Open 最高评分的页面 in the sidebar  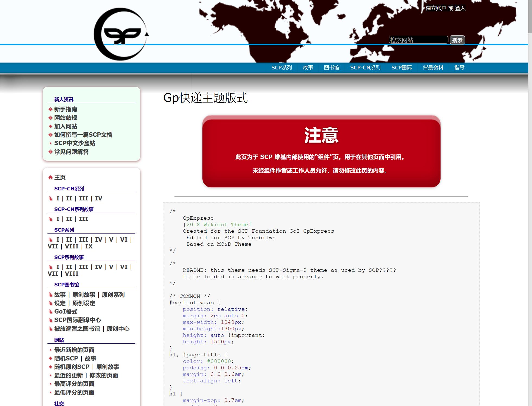coord(74,384)
